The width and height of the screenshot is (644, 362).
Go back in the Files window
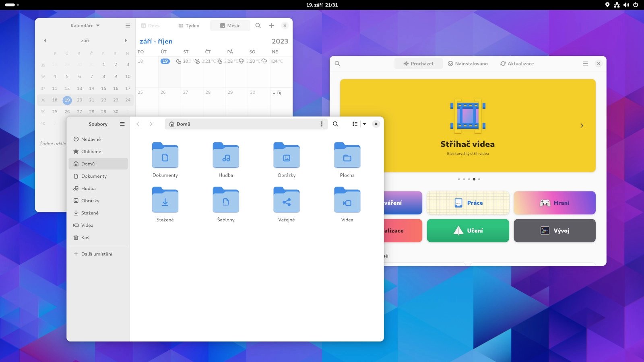pyautogui.click(x=138, y=124)
